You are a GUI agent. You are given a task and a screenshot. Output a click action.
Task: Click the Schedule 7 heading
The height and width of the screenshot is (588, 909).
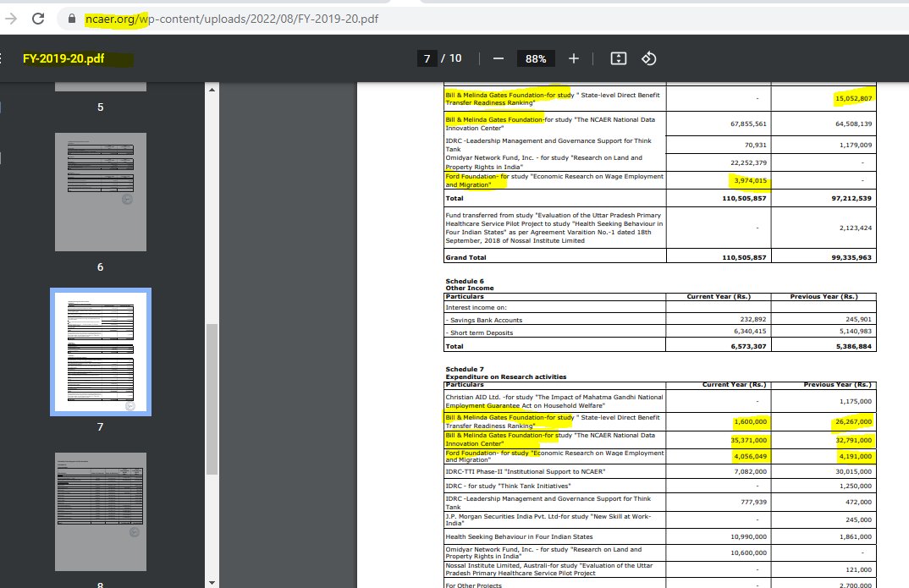coord(465,369)
